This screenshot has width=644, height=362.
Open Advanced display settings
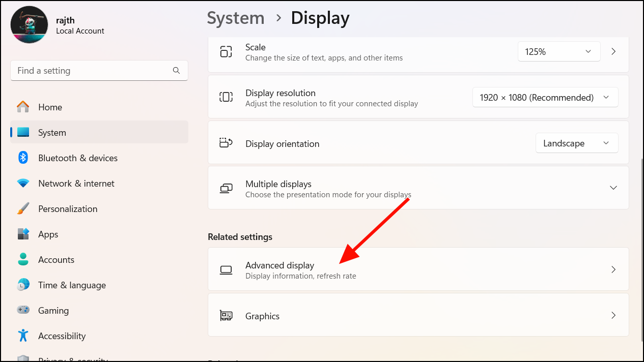(418, 269)
